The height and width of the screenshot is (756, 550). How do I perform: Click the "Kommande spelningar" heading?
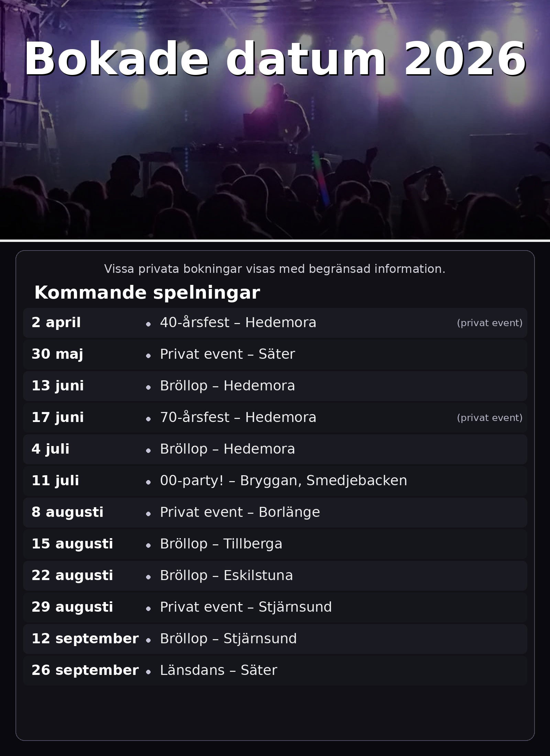[147, 293]
